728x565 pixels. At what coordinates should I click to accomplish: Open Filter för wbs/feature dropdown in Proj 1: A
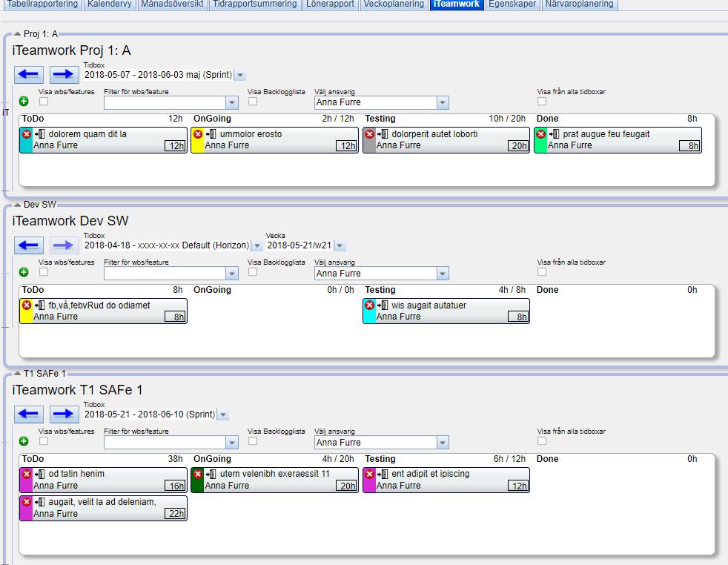[x=232, y=102]
